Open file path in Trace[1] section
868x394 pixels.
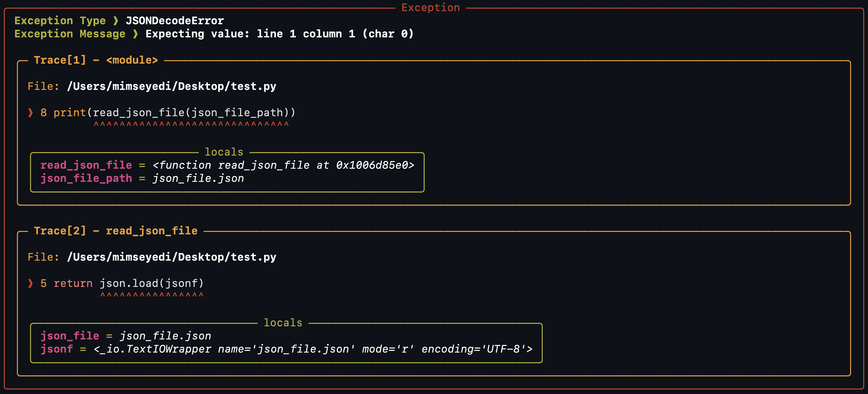pos(172,86)
